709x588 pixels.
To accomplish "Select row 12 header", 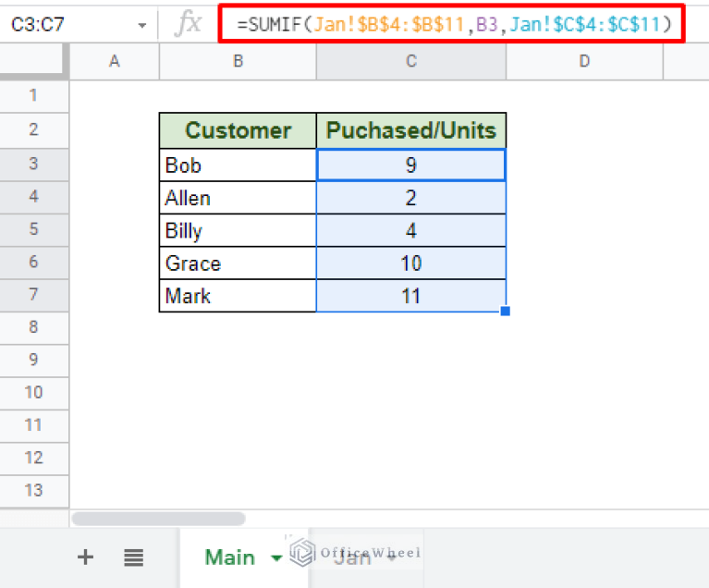I will pyautogui.click(x=33, y=458).
